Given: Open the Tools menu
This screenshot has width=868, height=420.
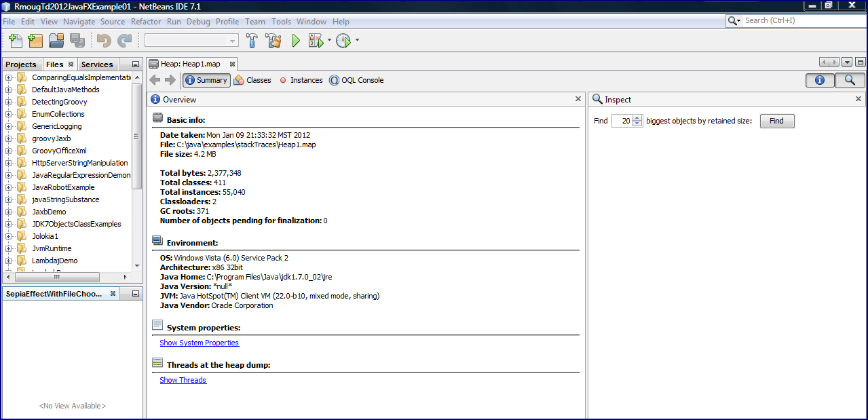Looking at the screenshot, I should (280, 21).
